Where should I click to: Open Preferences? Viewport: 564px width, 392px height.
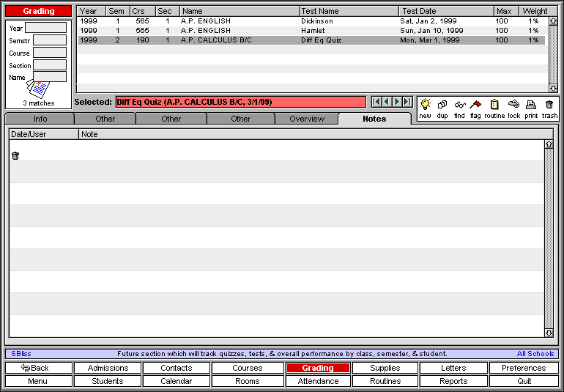[x=524, y=368]
